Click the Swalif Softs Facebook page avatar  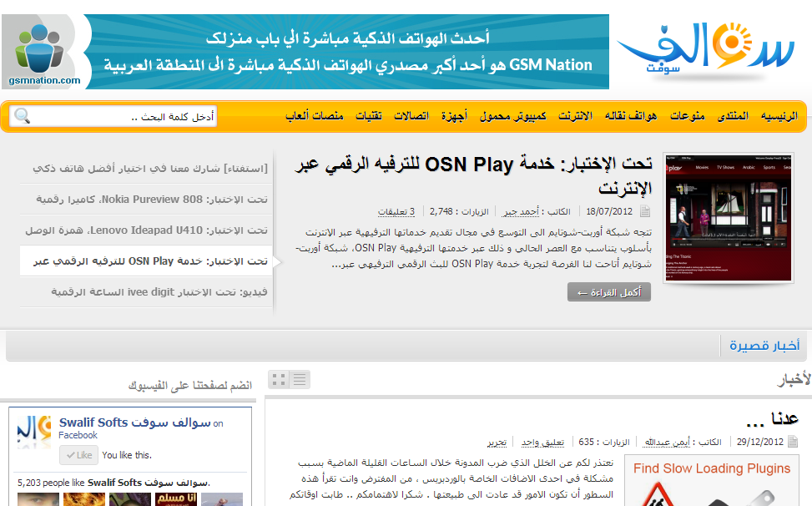point(34,432)
